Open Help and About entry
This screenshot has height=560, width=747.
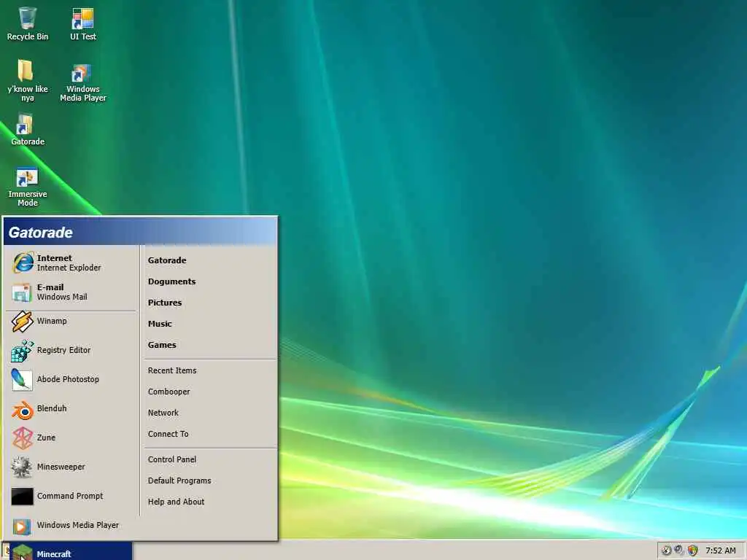pos(176,502)
